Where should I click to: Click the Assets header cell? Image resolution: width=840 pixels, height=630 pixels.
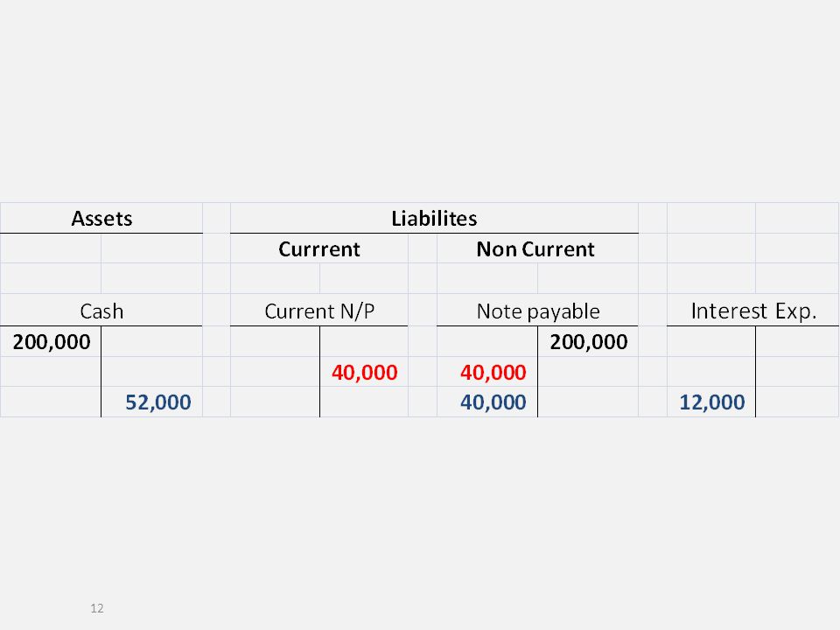[101, 218]
